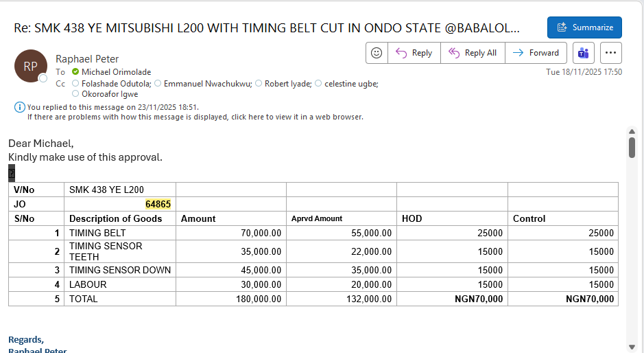Click the 'Dear Michael,' greeting line

tap(41, 144)
